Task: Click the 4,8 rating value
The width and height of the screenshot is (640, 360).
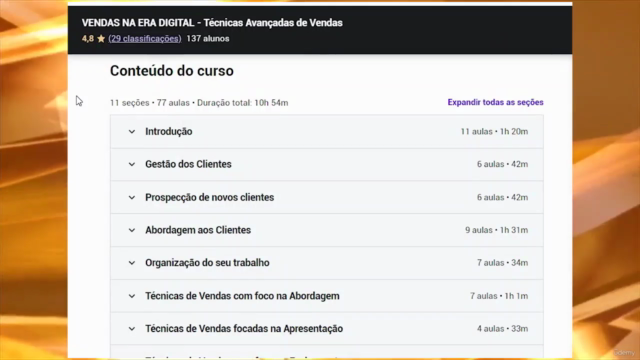Action: click(88, 39)
